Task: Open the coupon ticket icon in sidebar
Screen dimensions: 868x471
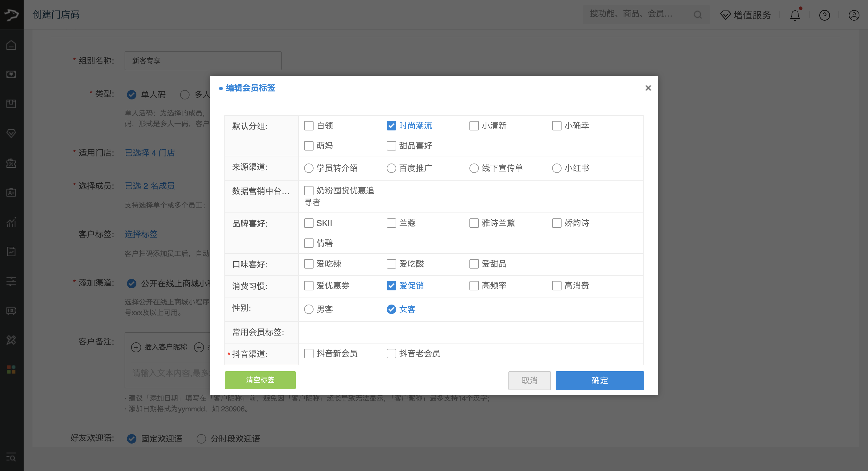Action: tap(11, 310)
